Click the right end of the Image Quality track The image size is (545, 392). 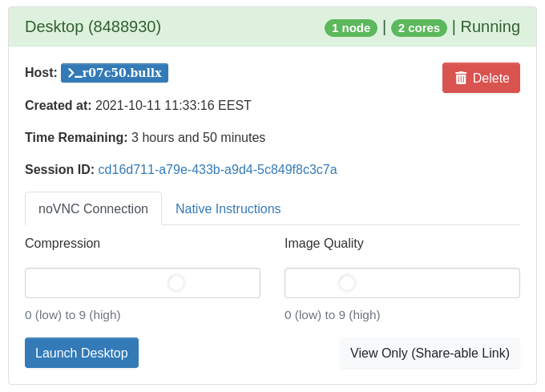513,283
